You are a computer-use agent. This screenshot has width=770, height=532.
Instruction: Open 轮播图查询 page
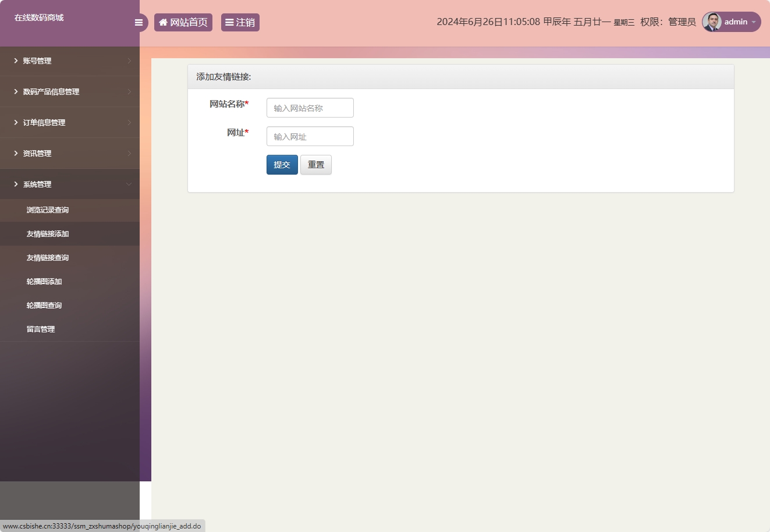click(70, 306)
